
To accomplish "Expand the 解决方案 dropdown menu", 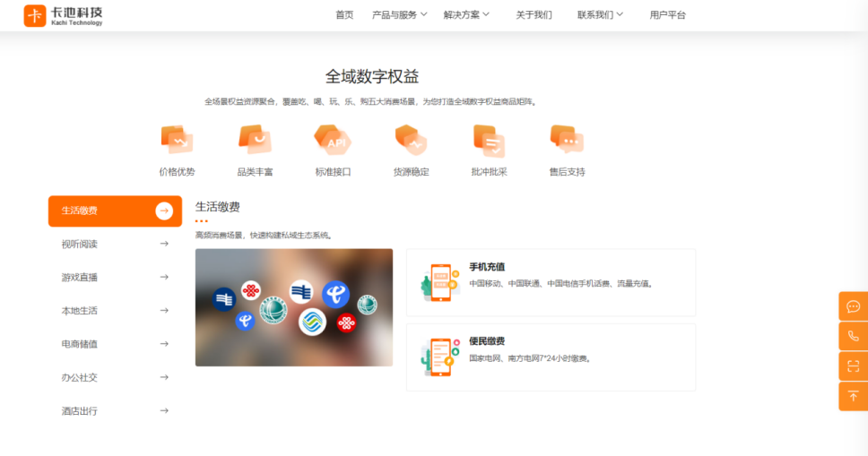I will tap(467, 15).
